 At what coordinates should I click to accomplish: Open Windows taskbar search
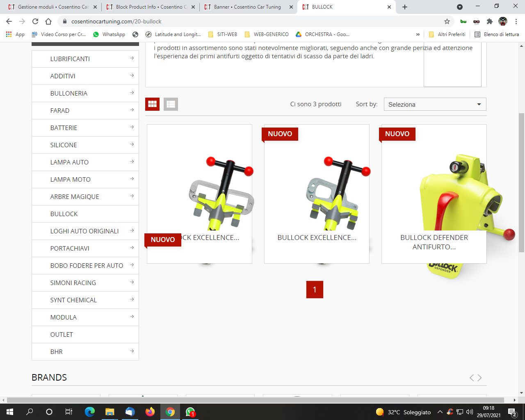coord(30,412)
